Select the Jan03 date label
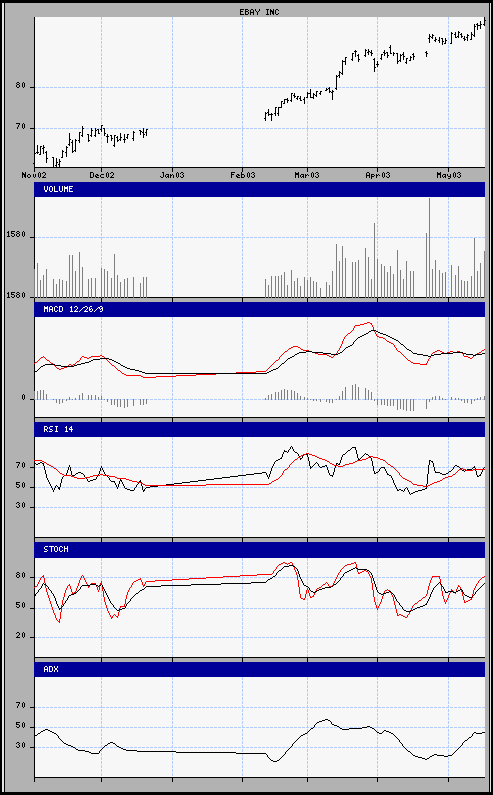The image size is (493, 795). click(172, 175)
